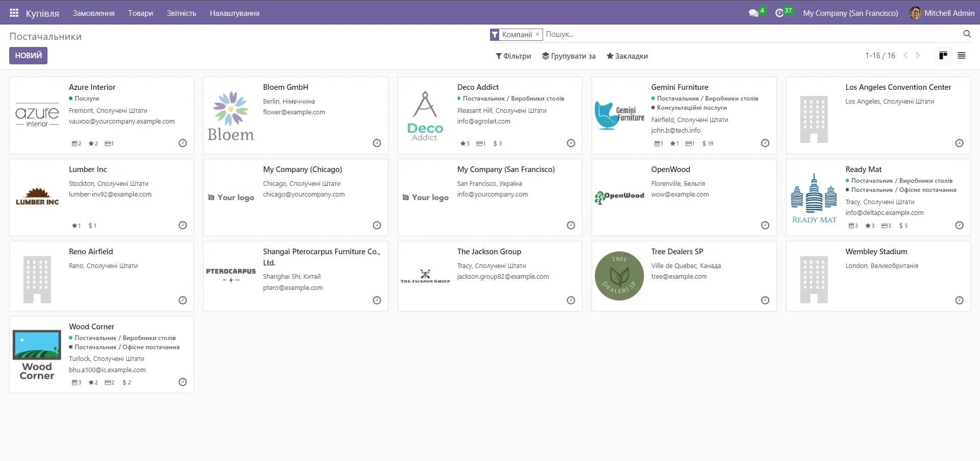980x461 pixels.
Task: Switch to kanban view
Action: 943,56
